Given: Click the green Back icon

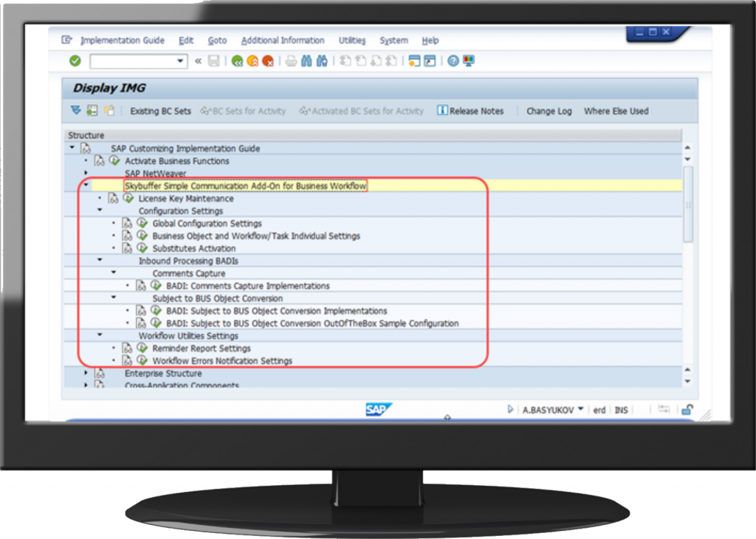Looking at the screenshot, I should click(237, 61).
